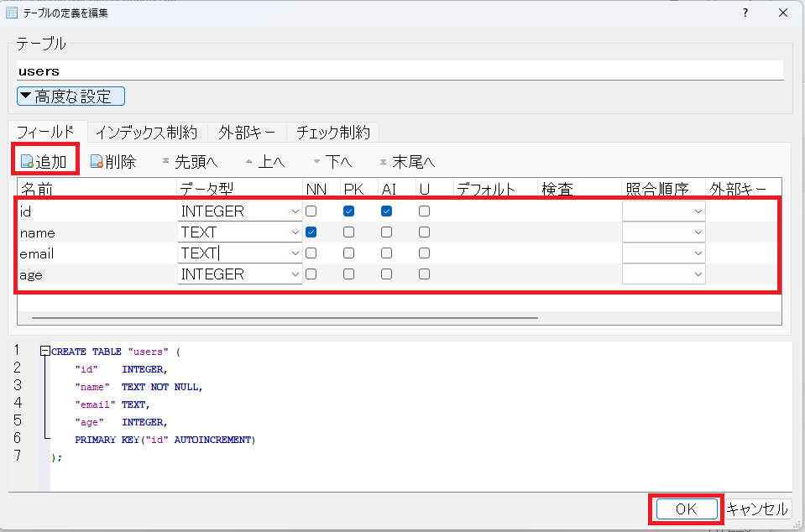Toggle NN checkbox for id field

tap(311, 211)
